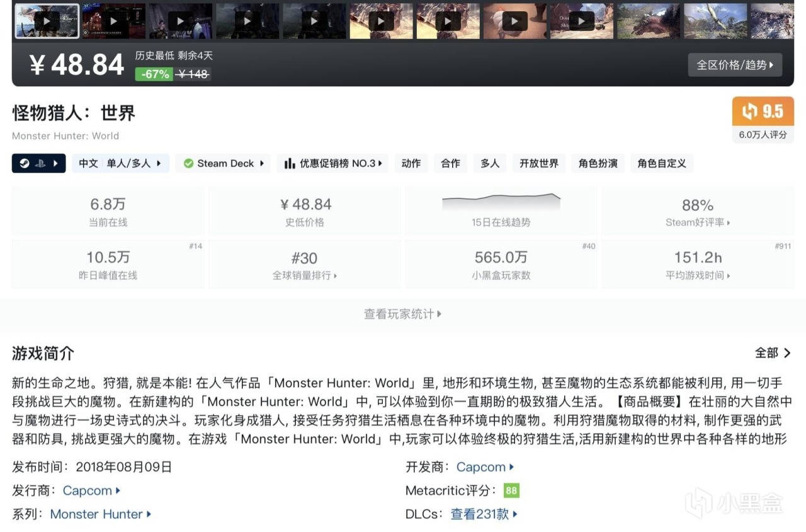Click the 565.0万 小黑盒玩家数 stat
This screenshot has height=532, width=806.
coord(501,264)
